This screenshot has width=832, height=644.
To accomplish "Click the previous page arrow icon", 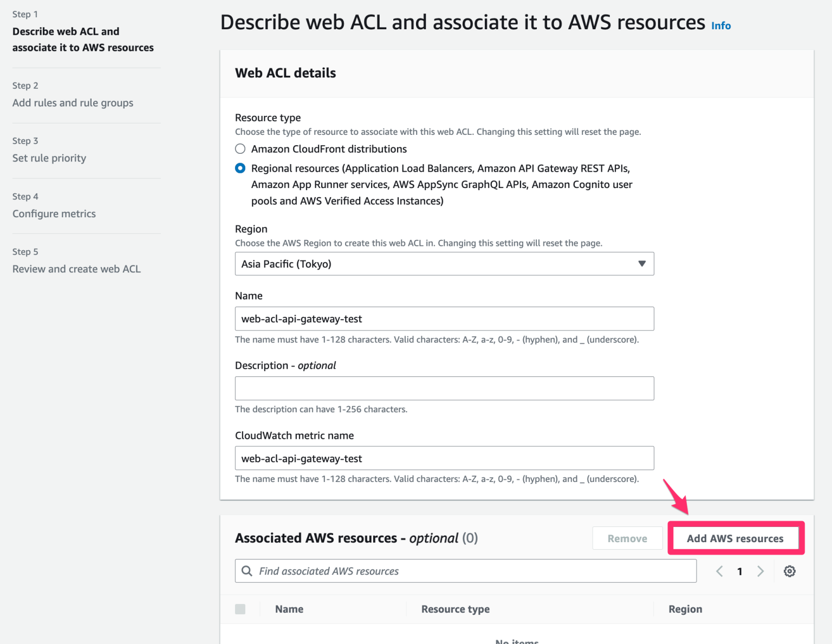I will coord(719,571).
